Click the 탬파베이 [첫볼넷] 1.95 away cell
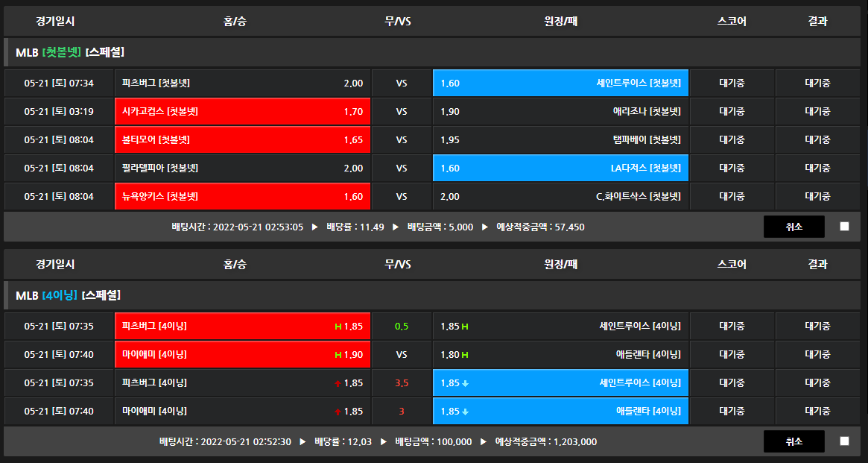Image resolution: width=868 pixels, height=463 pixels. click(x=560, y=140)
